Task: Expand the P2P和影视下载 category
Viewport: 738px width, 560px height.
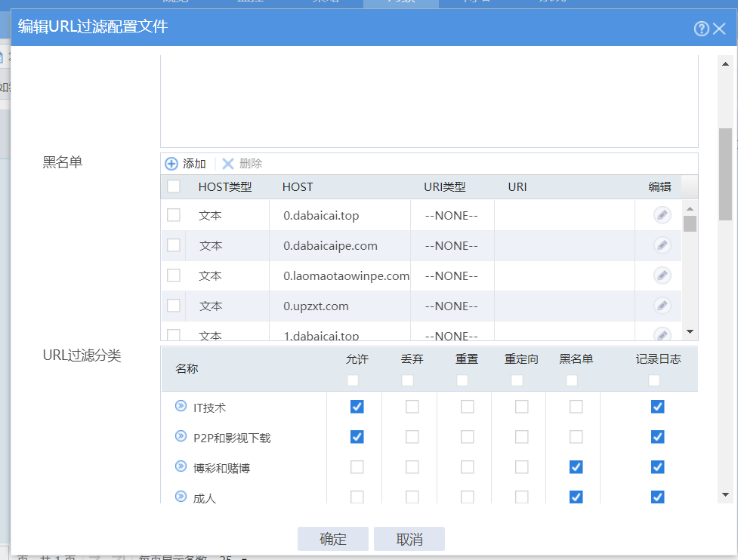Action: (x=181, y=436)
